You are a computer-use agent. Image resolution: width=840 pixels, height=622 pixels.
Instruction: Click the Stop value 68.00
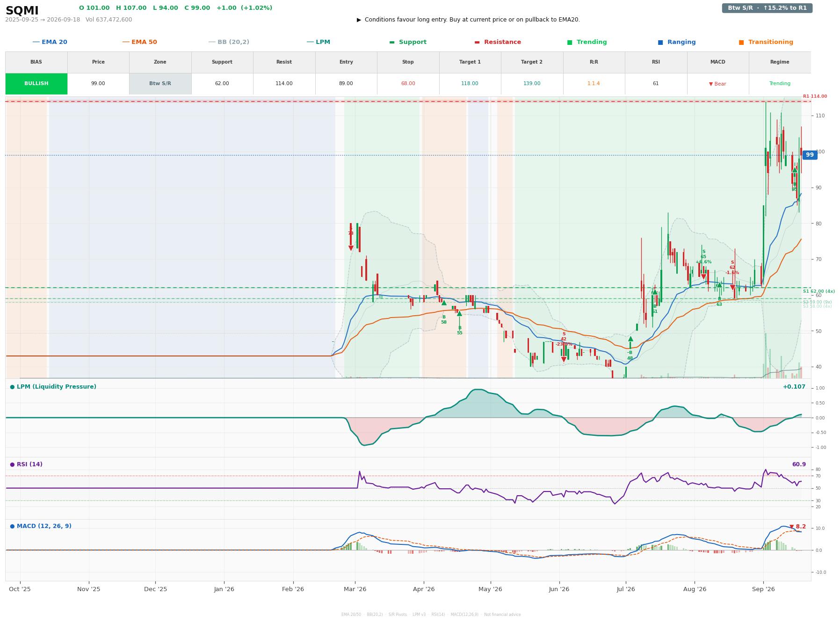coord(408,84)
